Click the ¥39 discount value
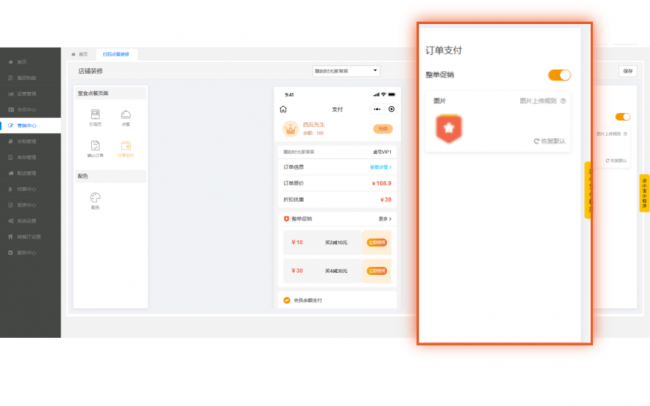This screenshot has height=406, width=650. click(x=386, y=199)
